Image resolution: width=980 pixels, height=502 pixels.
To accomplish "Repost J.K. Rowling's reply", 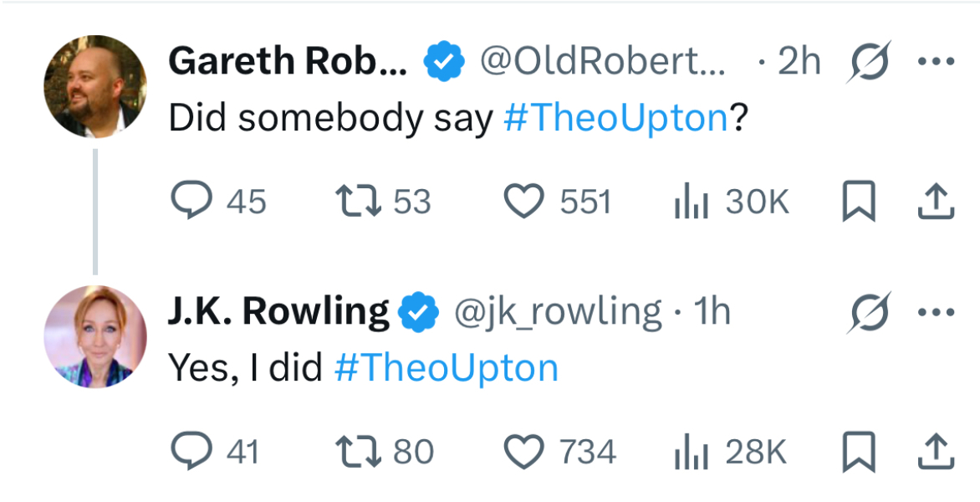I will coord(359,452).
